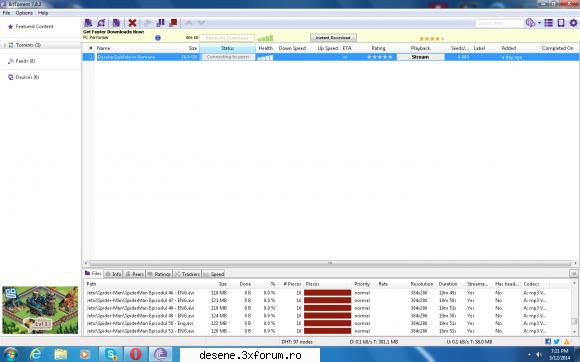580x362 pixels.
Task: Open Internet Explorer from the taskbar
Action: click(36, 354)
